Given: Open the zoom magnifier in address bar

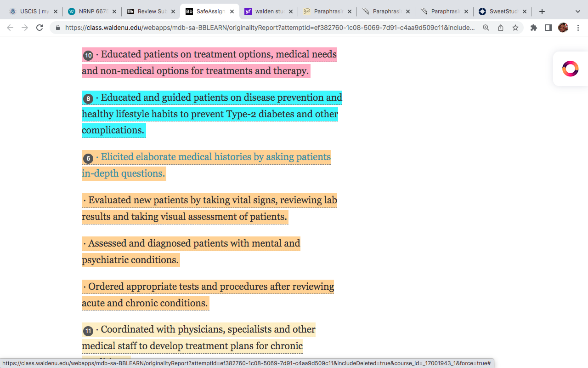Looking at the screenshot, I should coord(486,28).
